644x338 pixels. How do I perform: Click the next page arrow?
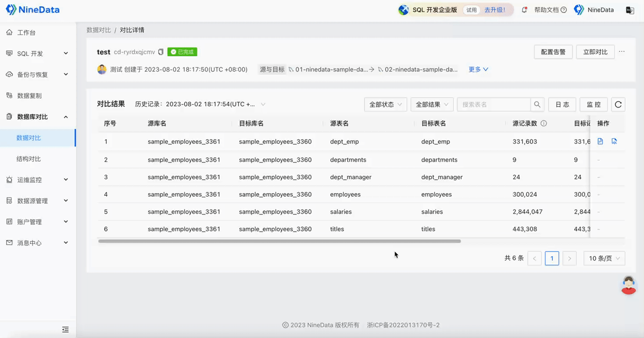[569, 259]
